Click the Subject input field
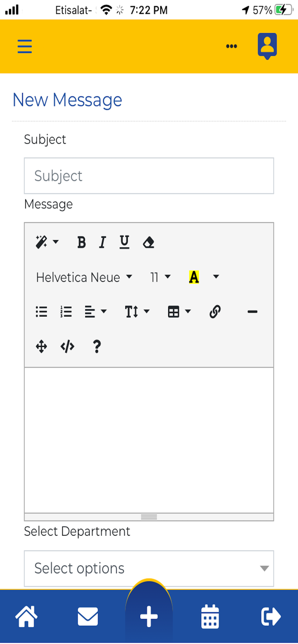The image size is (298, 644). click(x=149, y=176)
